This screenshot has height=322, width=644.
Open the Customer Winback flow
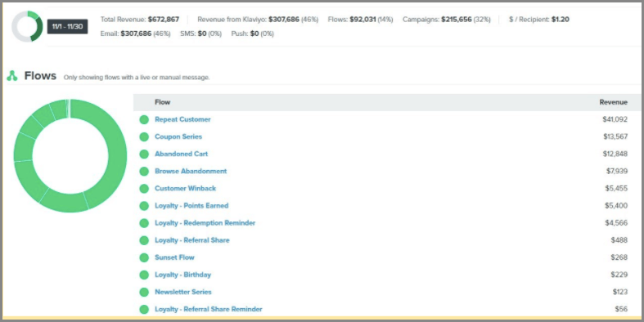click(x=185, y=188)
